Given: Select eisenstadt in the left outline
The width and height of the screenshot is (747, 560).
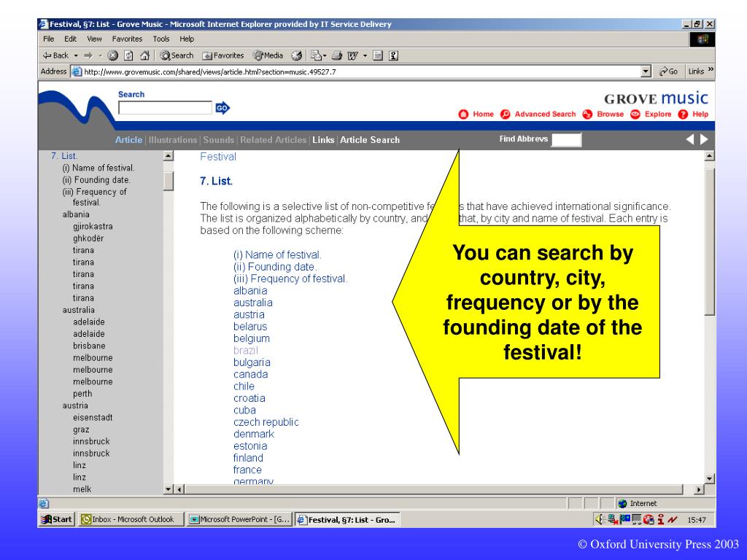Looking at the screenshot, I should (x=93, y=418).
